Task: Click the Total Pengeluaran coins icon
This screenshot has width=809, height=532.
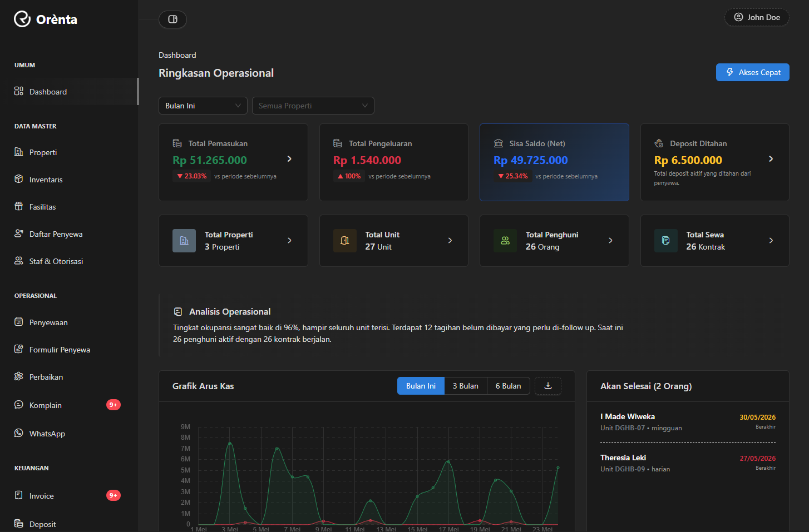Action: [338, 143]
